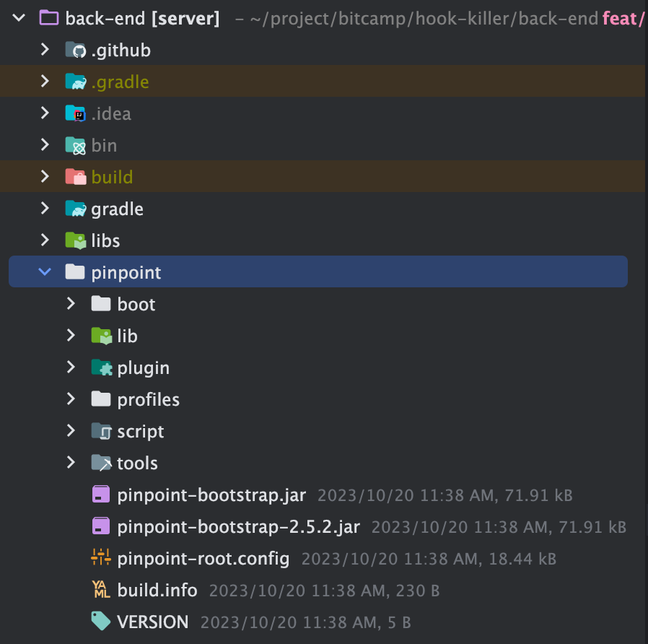Select the gradle folder name
Screen dimensions: 648x644
click(118, 209)
